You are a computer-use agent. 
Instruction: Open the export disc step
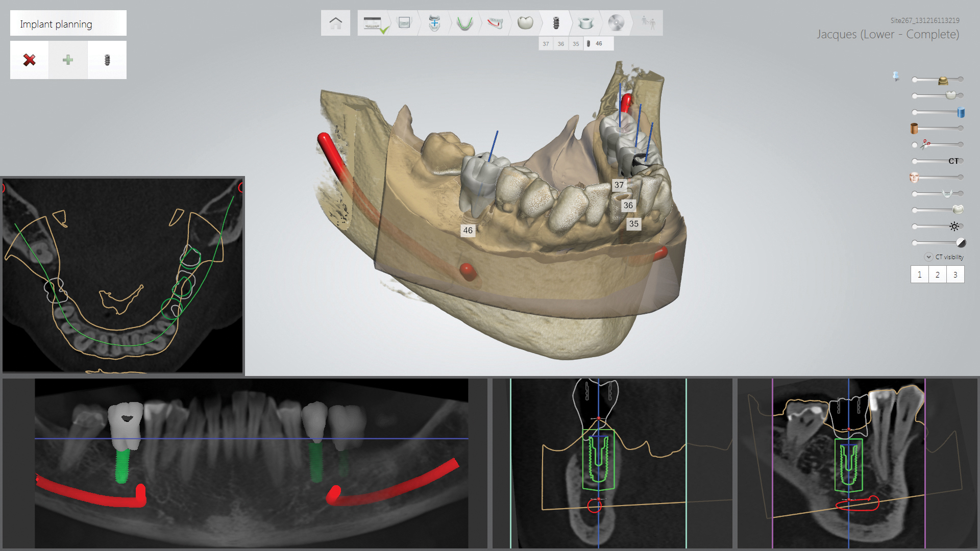click(616, 23)
